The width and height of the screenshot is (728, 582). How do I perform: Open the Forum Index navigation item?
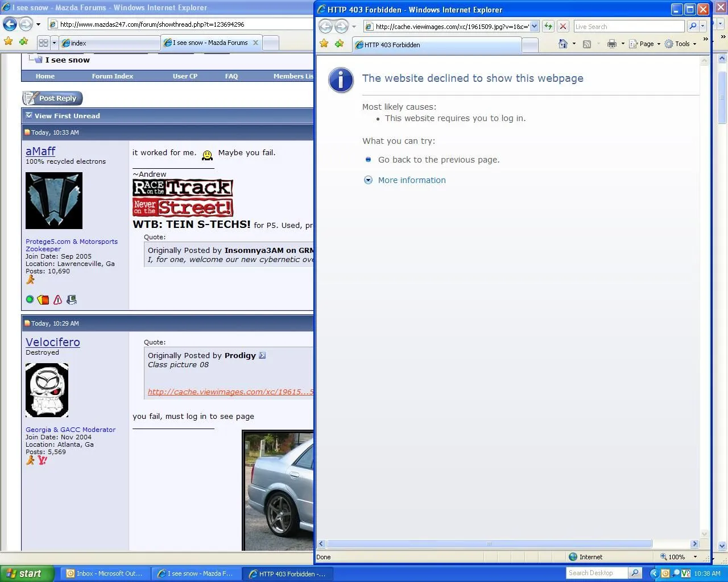(x=113, y=76)
